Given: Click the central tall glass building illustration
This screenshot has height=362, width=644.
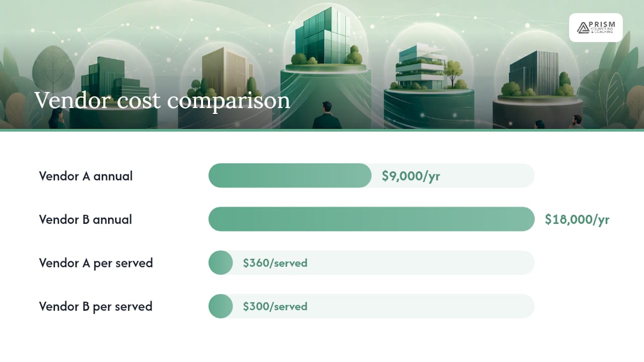Looking at the screenshot, I should click(324, 36).
